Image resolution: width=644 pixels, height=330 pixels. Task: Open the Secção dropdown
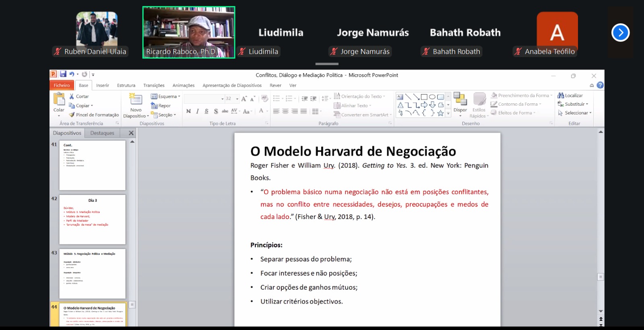coord(164,115)
